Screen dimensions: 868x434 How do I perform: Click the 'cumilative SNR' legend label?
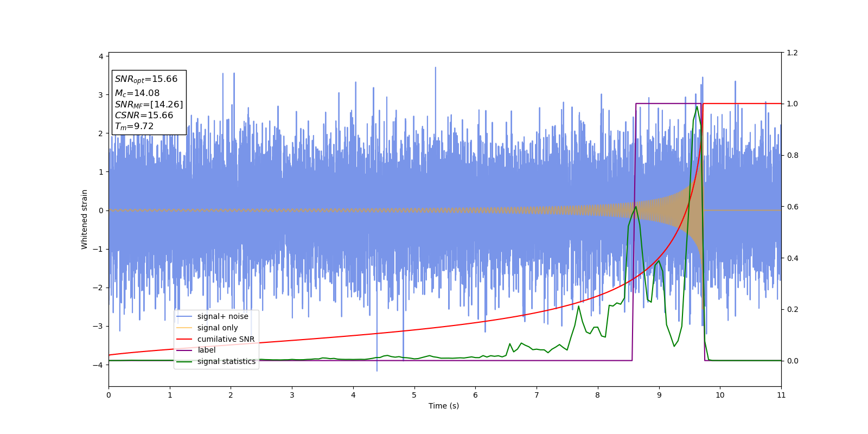[x=226, y=339]
